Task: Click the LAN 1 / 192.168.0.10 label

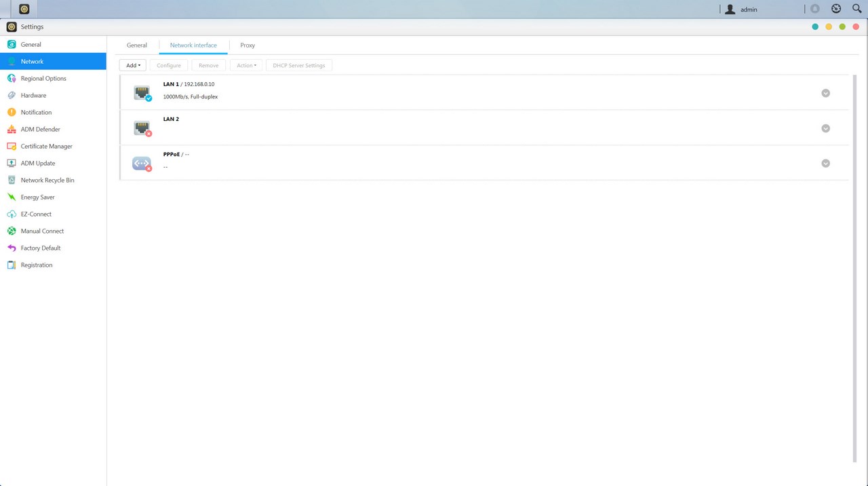Action: pos(189,84)
